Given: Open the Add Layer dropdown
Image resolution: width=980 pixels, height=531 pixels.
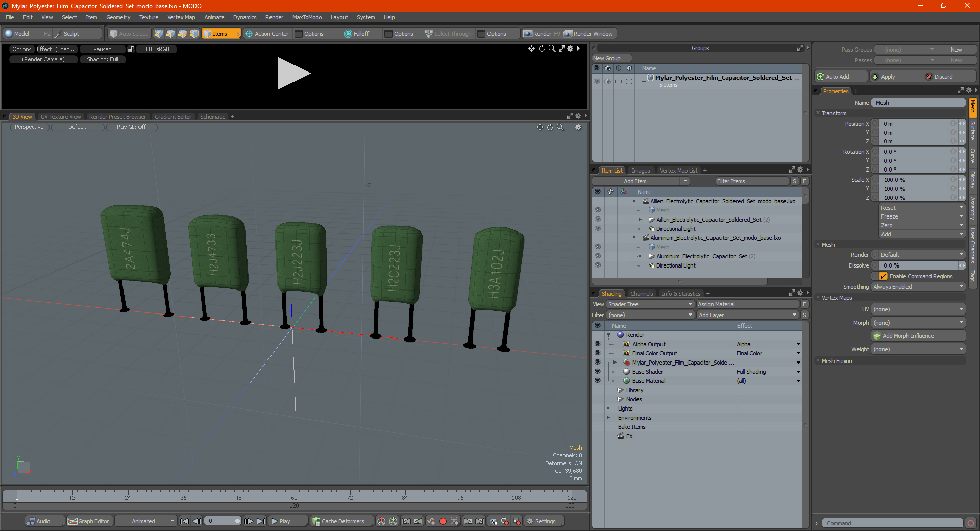Looking at the screenshot, I should pyautogui.click(x=747, y=315).
